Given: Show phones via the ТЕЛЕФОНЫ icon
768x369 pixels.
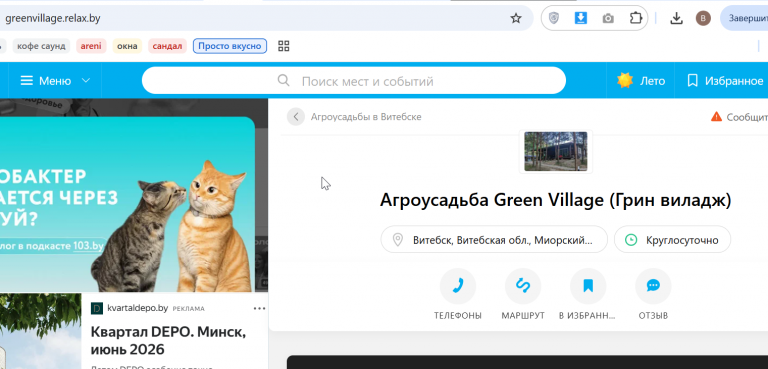Looking at the screenshot, I should [457, 286].
